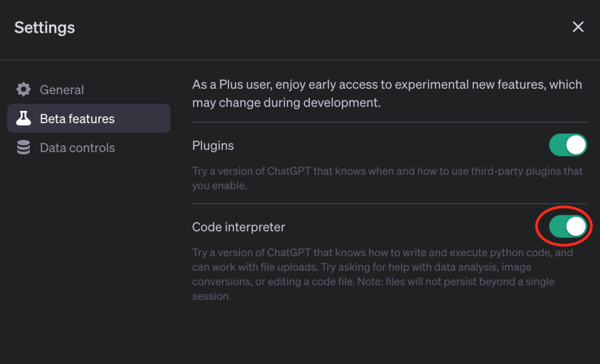Close the Settings dialog with the X
This screenshot has height=364, width=600.
pyautogui.click(x=578, y=27)
